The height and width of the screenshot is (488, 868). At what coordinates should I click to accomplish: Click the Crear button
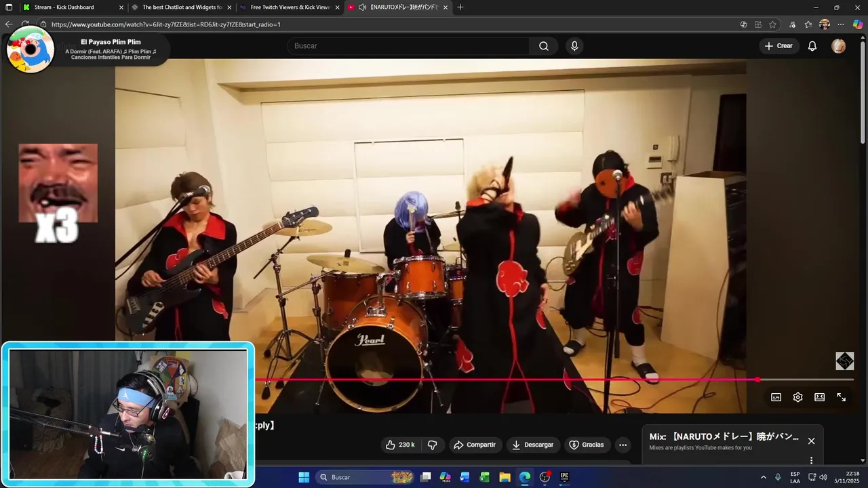[x=778, y=46]
